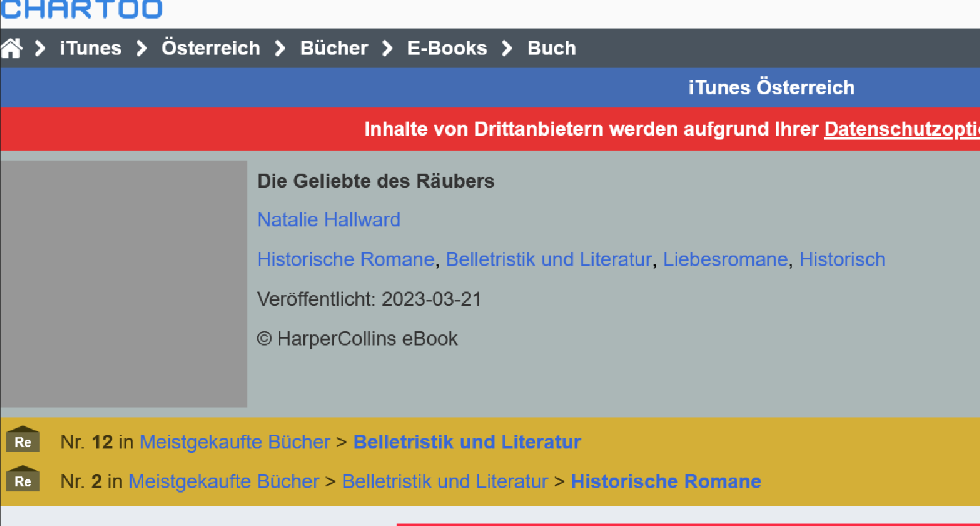Open bold Belletristik und Literatur in Nr. 12 row
This screenshot has height=526, width=980.
pyautogui.click(x=467, y=442)
